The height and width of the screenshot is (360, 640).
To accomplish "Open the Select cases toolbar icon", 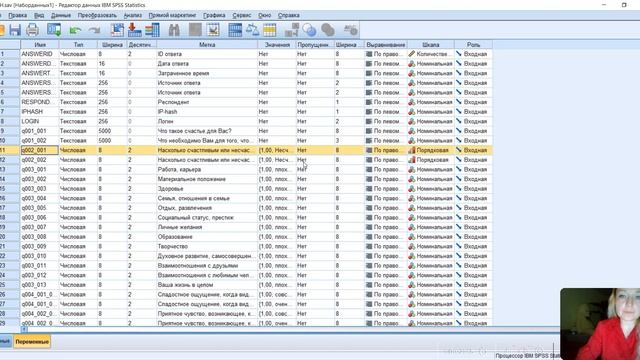I will [x=269, y=30].
